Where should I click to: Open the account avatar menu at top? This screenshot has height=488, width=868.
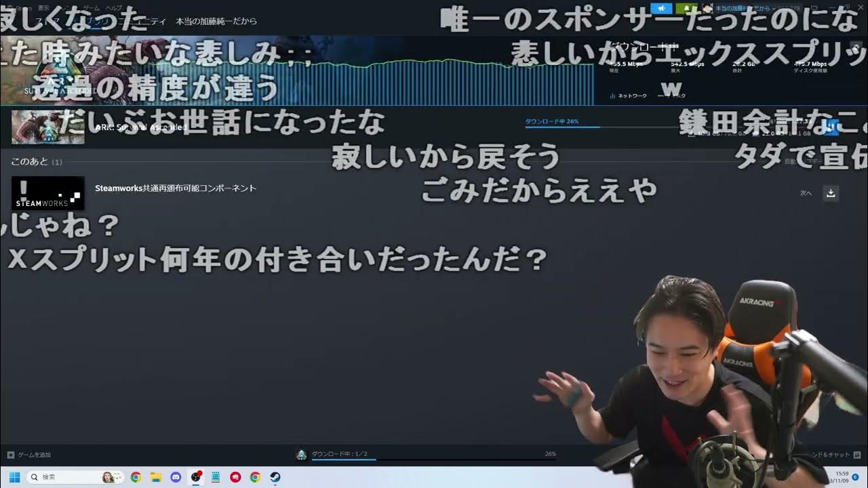click(x=708, y=8)
